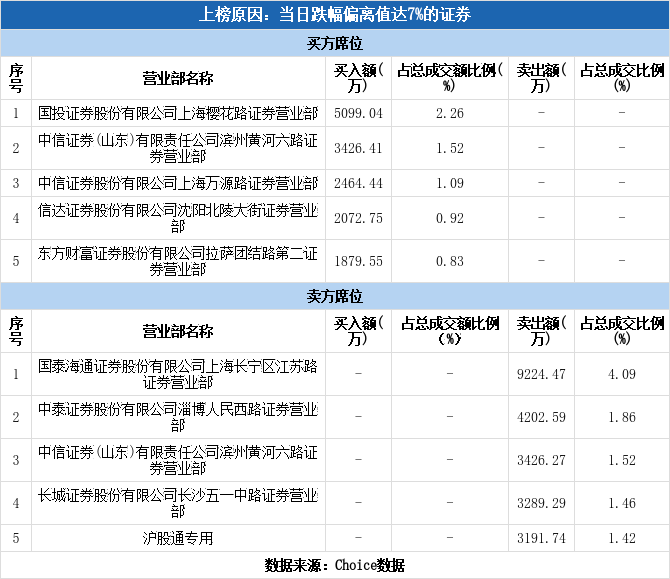Click sell amount 3289.29

tap(541, 503)
